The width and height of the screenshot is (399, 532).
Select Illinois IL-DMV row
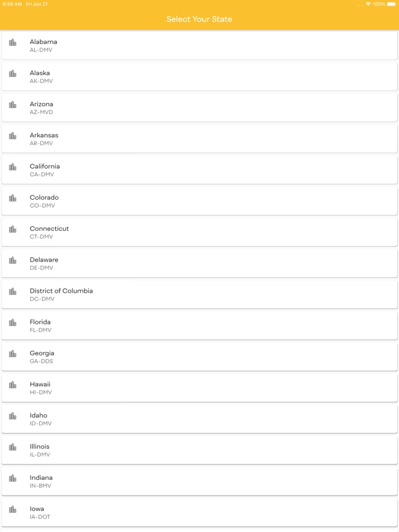pyautogui.click(x=199, y=450)
